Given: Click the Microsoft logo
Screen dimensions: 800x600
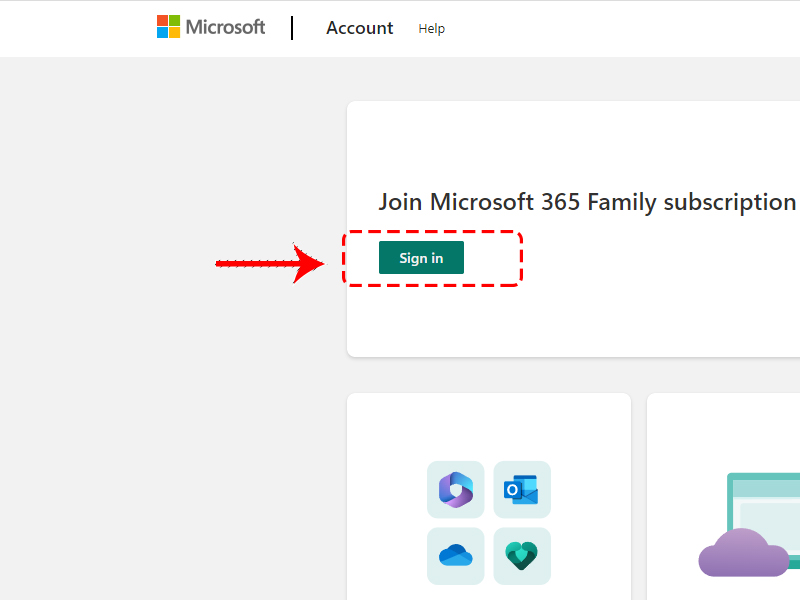Looking at the screenshot, I should (211, 27).
